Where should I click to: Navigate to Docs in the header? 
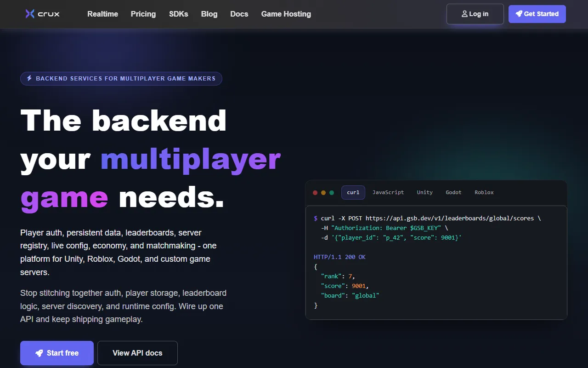tap(239, 14)
